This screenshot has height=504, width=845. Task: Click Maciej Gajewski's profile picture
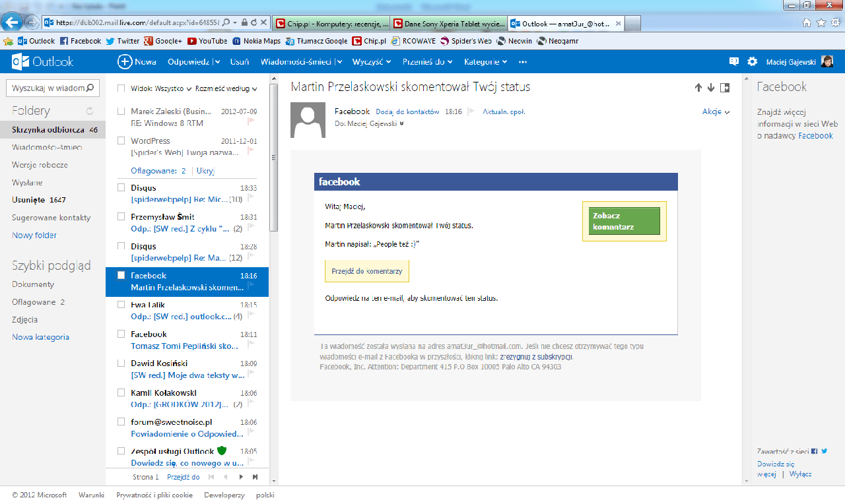(827, 61)
